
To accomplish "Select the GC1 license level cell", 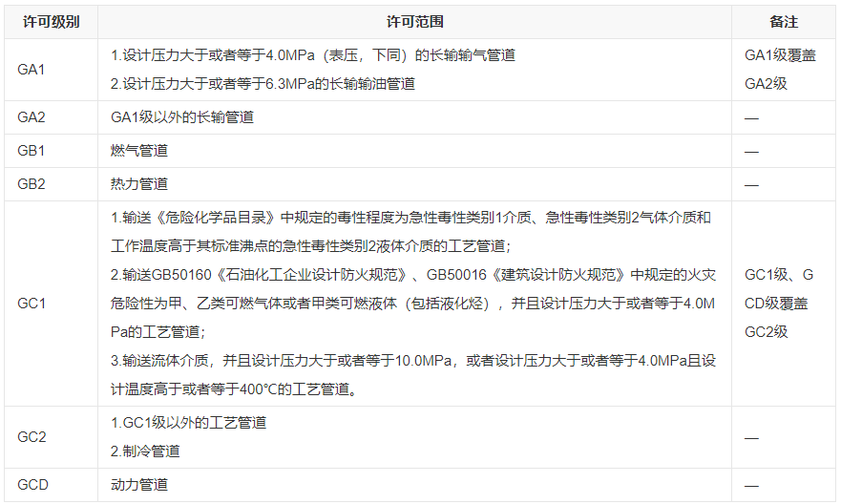I will click(x=32, y=304).
